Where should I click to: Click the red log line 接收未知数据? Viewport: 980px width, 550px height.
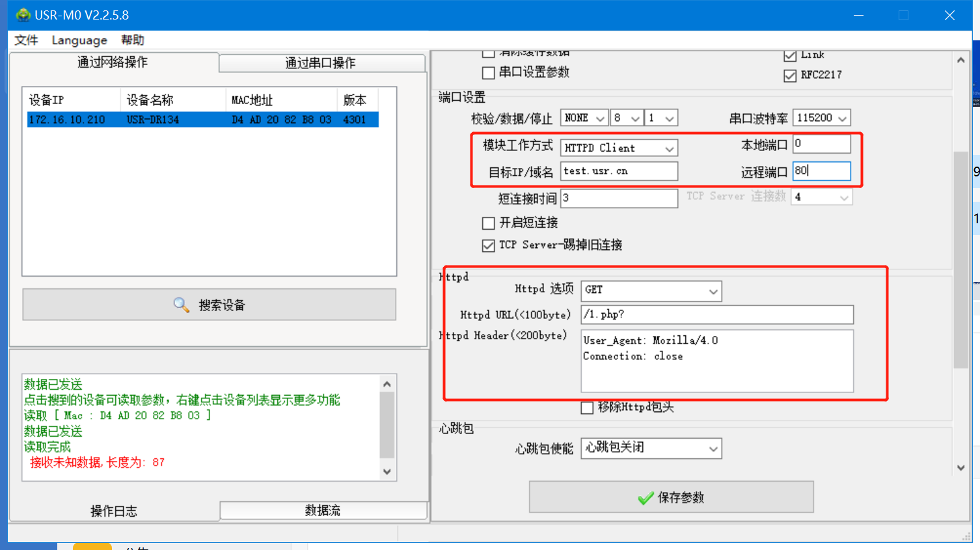(97, 463)
